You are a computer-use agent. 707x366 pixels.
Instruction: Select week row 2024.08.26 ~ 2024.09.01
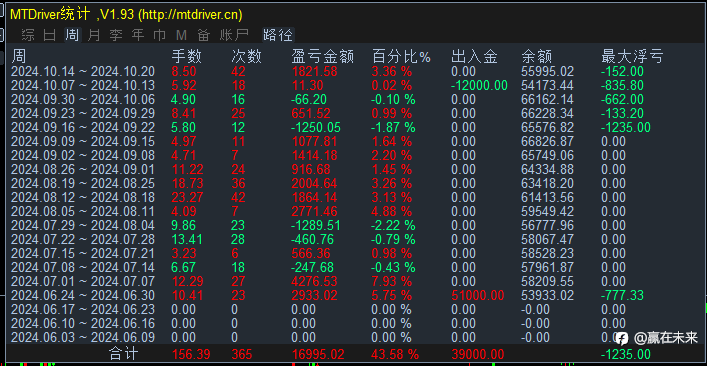[x=354, y=169]
